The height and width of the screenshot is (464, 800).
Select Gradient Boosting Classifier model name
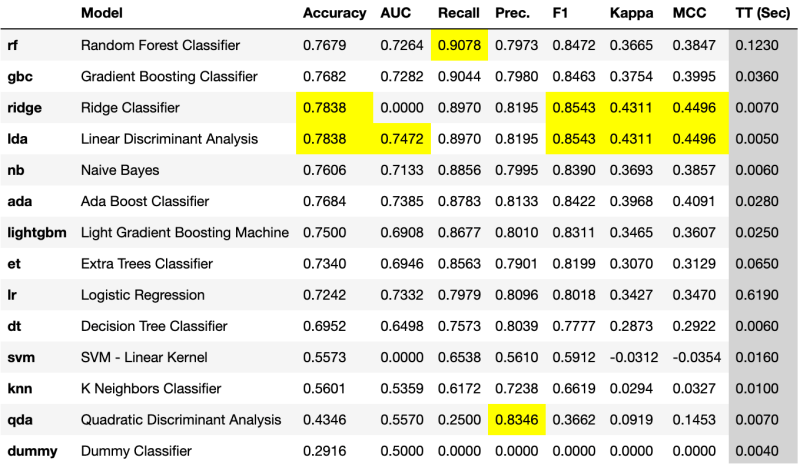[x=169, y=77]
